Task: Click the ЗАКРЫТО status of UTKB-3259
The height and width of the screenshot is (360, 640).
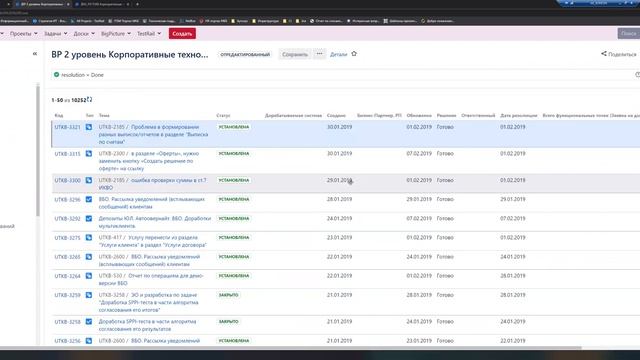Action: [x=229, y=295]
